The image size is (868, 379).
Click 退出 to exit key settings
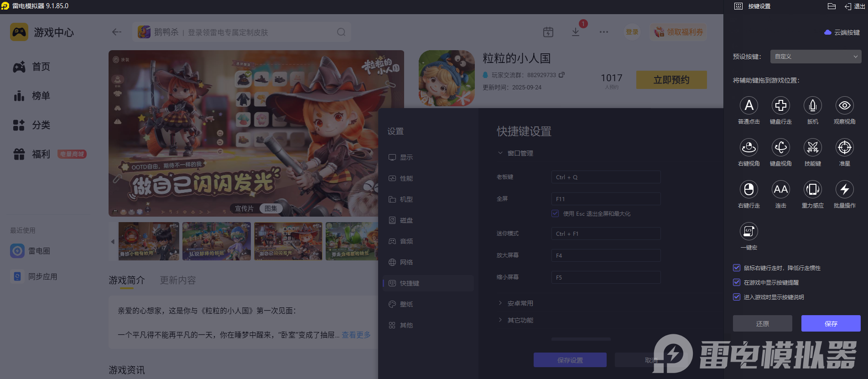855,6
